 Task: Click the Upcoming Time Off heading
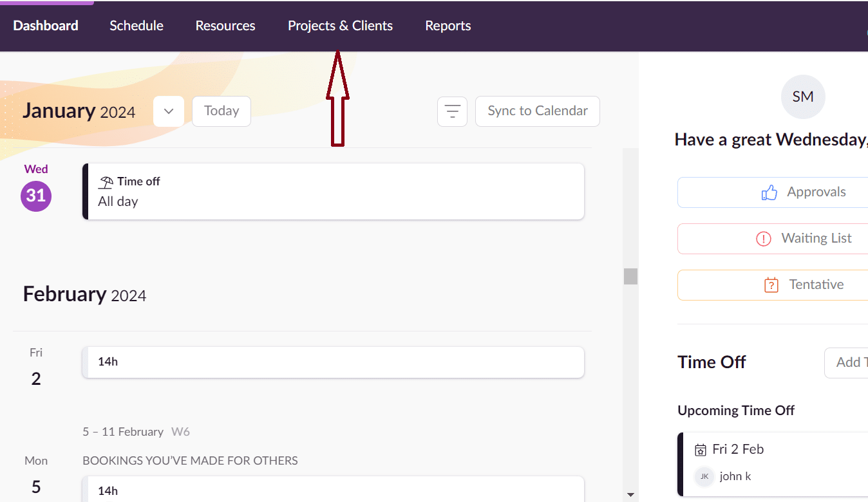(x=736, y=411)
